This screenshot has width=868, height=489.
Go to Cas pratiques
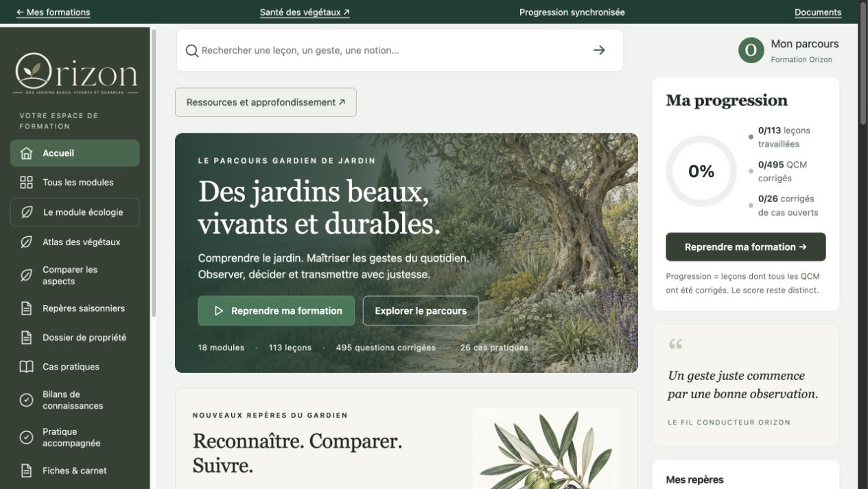click(75, 367)
